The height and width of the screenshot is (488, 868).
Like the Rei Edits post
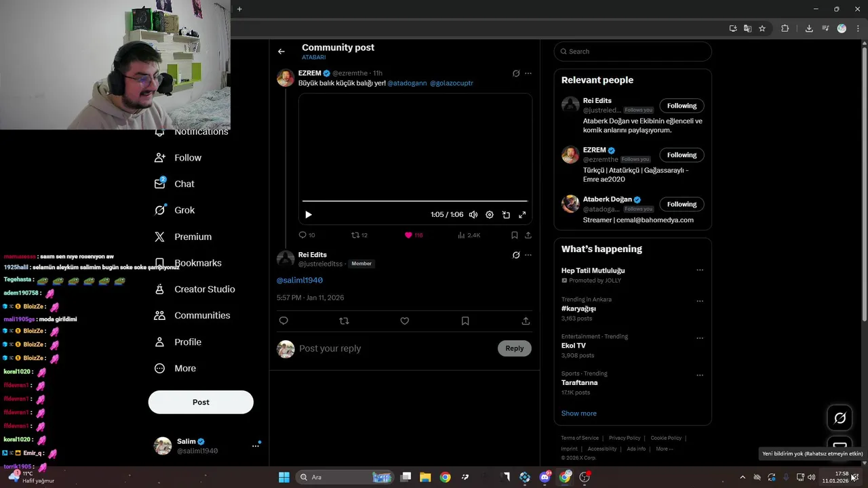(x=405, y=321)
